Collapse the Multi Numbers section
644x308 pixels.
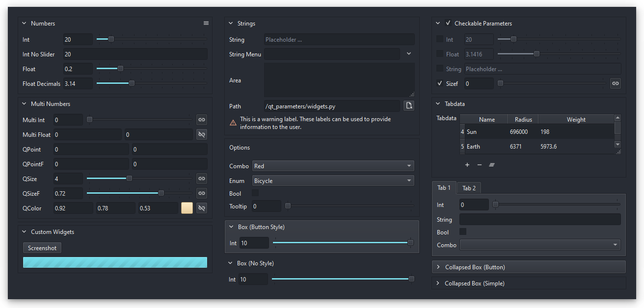click(24, 103)
